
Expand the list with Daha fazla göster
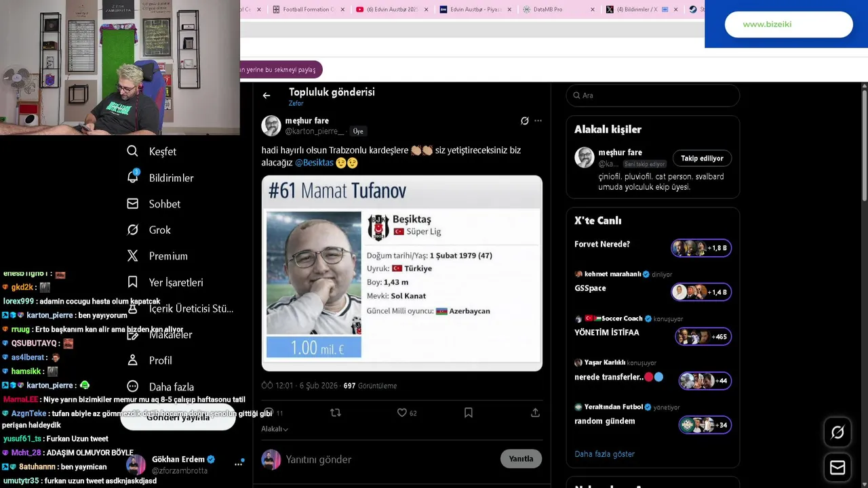click(604, 454)
